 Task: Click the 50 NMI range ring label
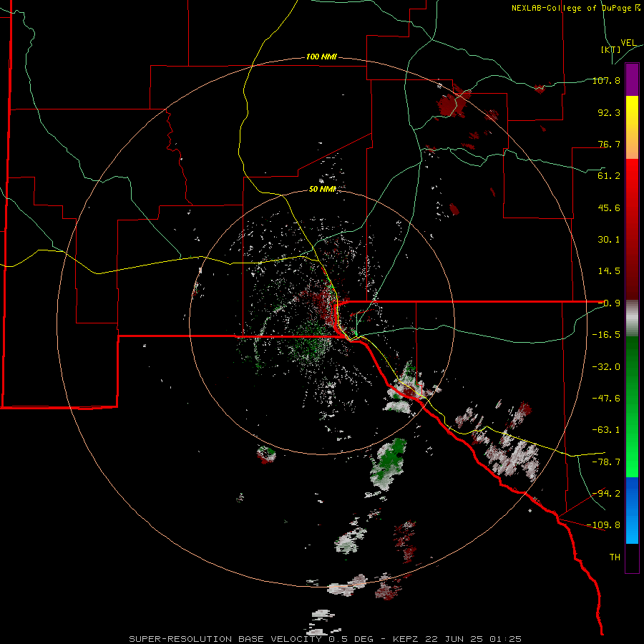coord(323,189)
